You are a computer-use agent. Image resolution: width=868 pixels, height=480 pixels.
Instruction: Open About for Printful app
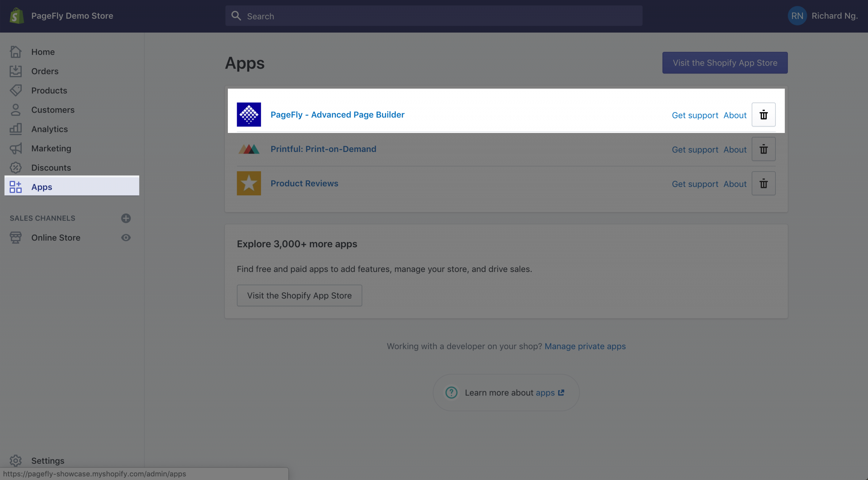click(x=735, y=150)
